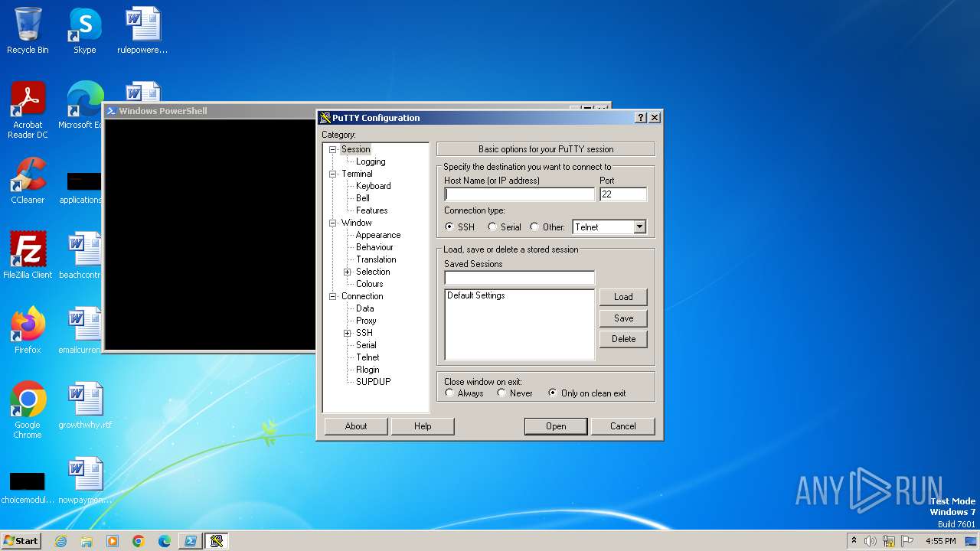Select the Keyboard category
This screenshot has height=551, width=980.
point(373,186)
